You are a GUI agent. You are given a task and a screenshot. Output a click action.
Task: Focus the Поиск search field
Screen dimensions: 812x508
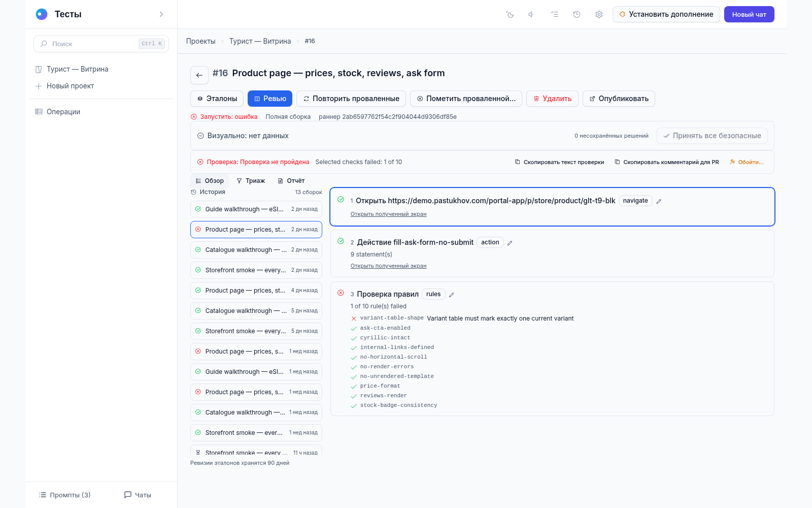(101, 44)
